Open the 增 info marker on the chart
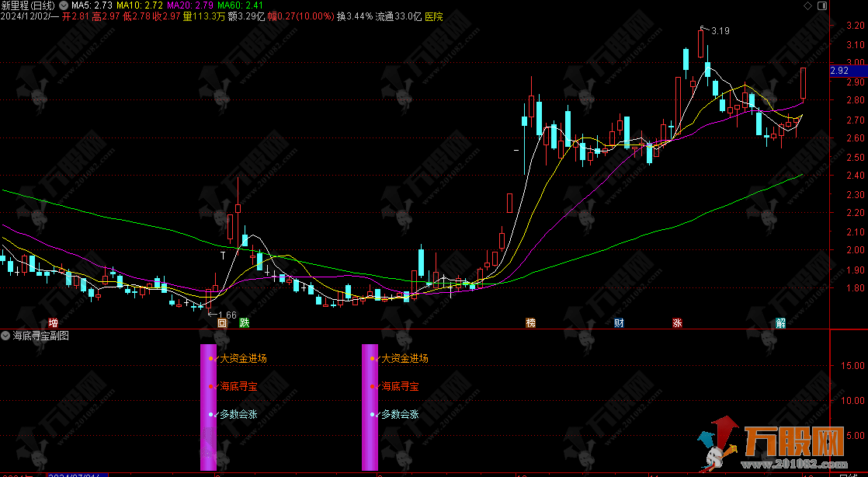Viewport: 868px width, 477px height. (53, 323)
